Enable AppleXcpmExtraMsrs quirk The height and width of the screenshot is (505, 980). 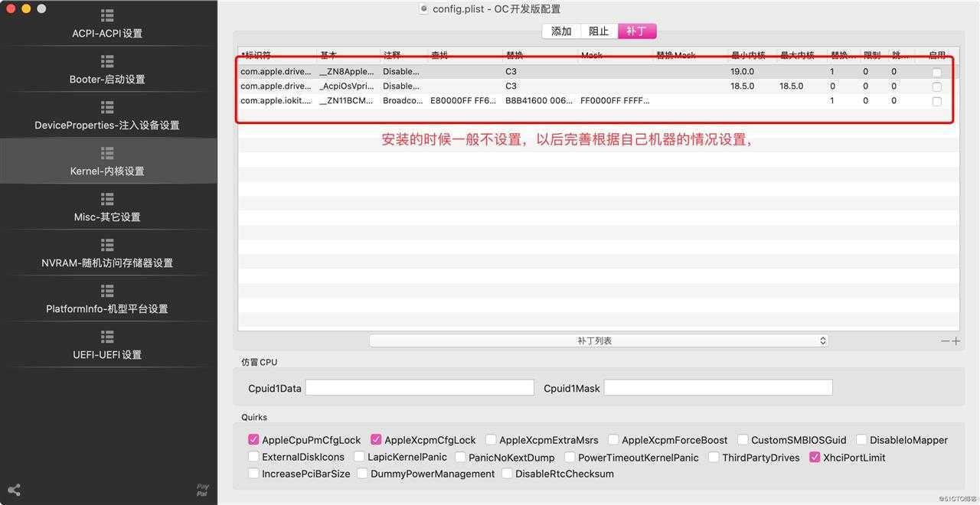click(x=491, y=440)
